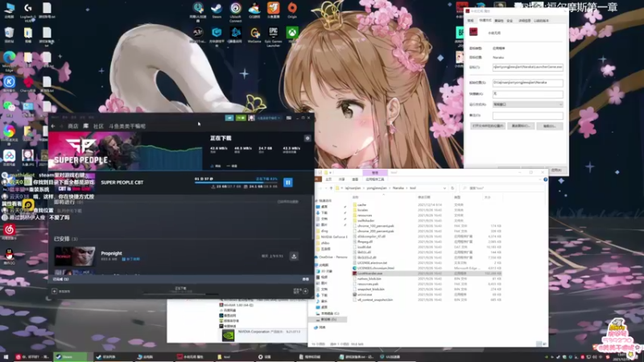Open the Explorer address history dropdown
This screenshot has width=644, height=362.
[x=444, y=188]
